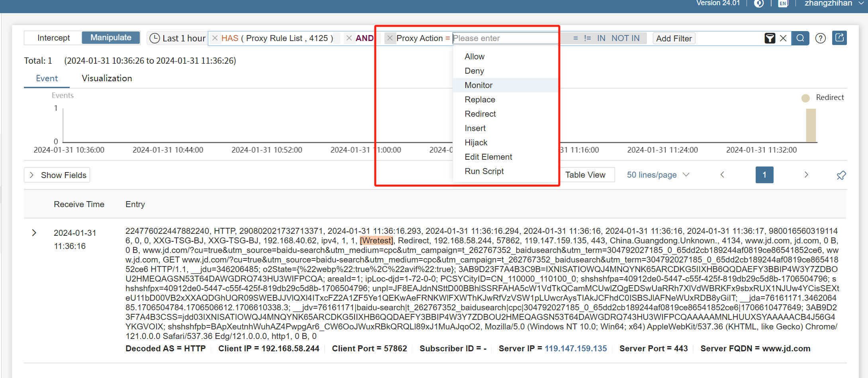Screen dimensions: 868x378
Task: Open the zhangzhihan user menu
Action: (x=833, y=4)
